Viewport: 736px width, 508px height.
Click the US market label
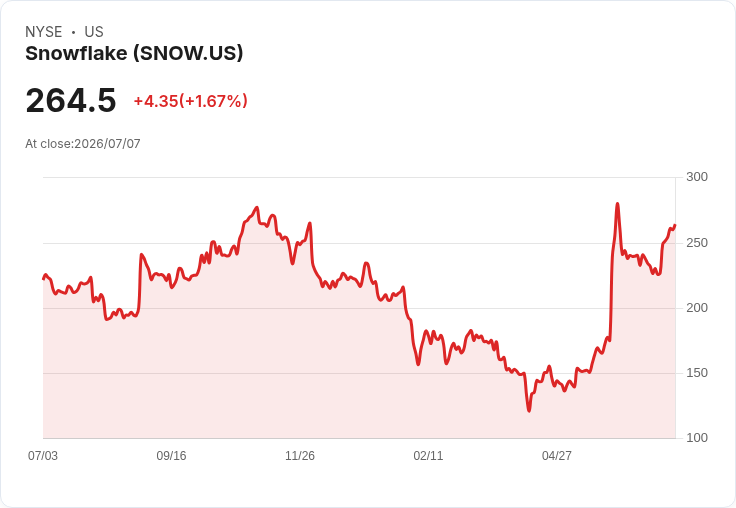[x=94, y=32]
